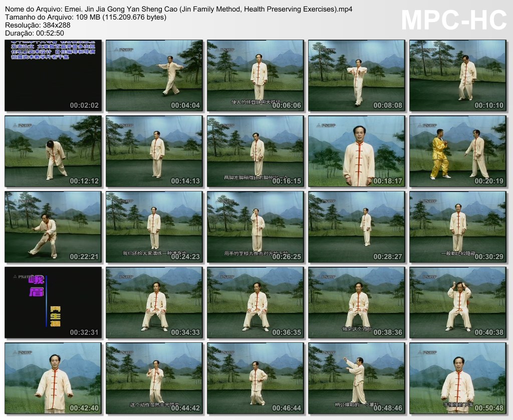Viewport: 513px width, 420px height.
Task: Click the MPC-HC logo in the header
Action: 454,20
